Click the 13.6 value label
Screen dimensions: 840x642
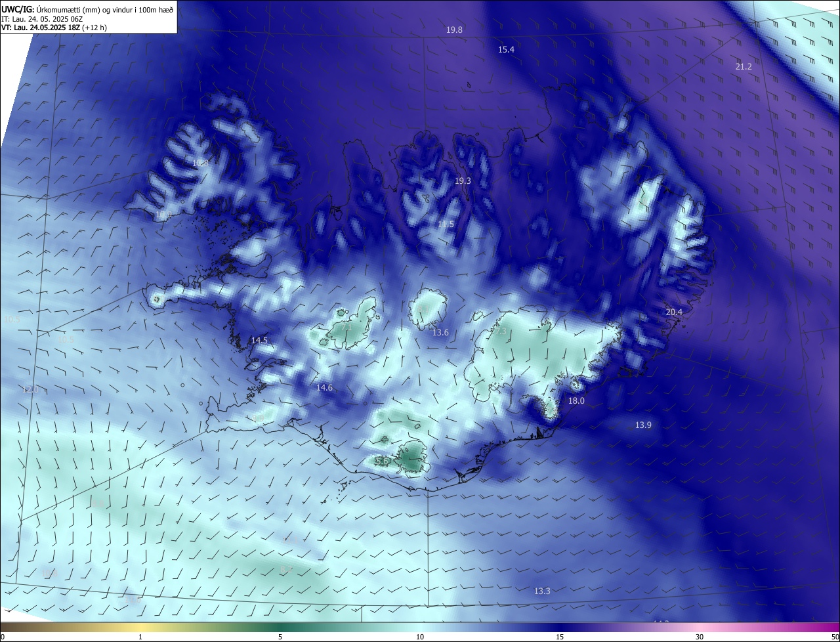point(440,333)
